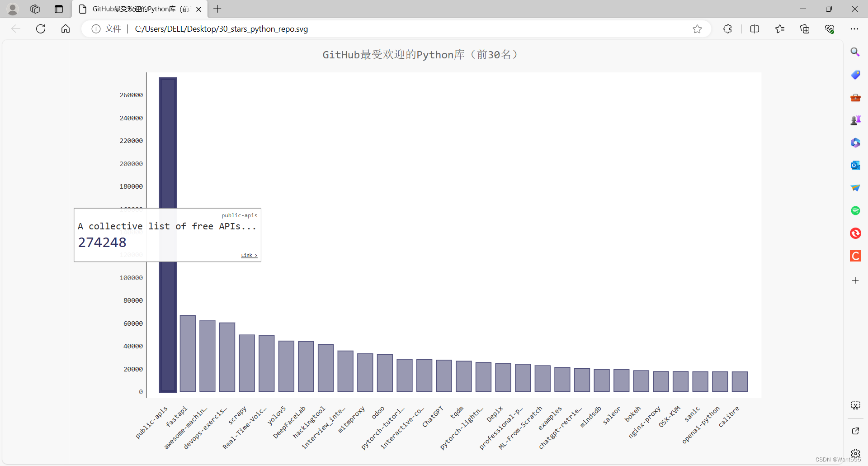Click the tooltip value 274248

click(x=102, y=243)
